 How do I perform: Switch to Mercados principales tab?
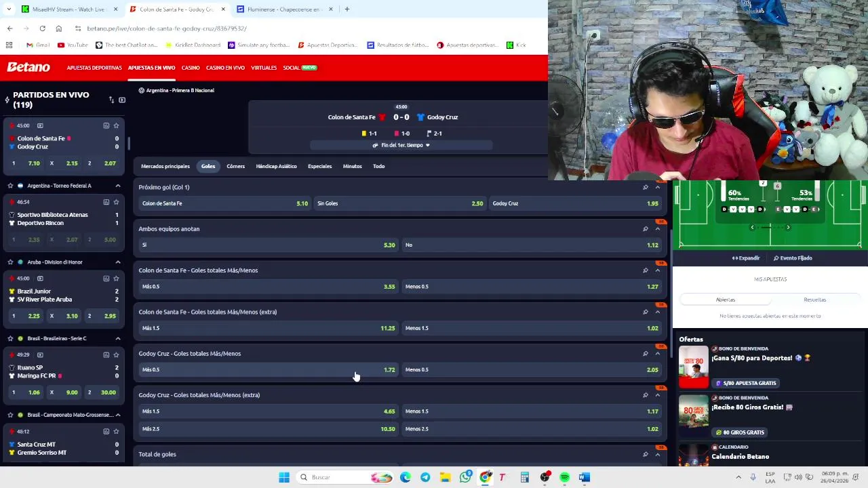(x=165, y=166)
